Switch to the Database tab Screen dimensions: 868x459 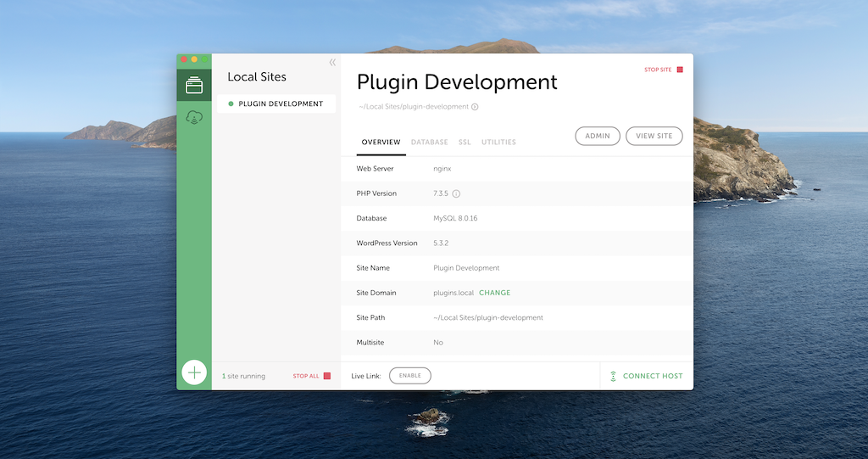pos(429,143)
